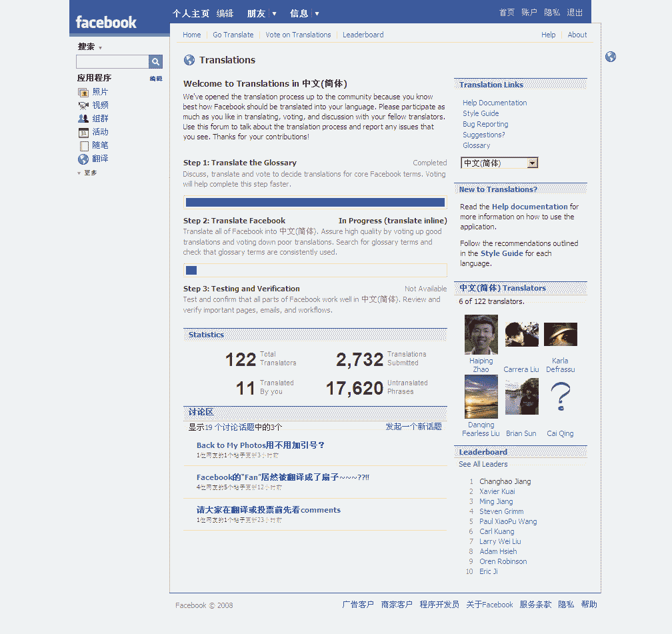Start a new topic via 发起一个新话题
The width and height of the screenshot is (672, 634).
[x=413, y=427]
